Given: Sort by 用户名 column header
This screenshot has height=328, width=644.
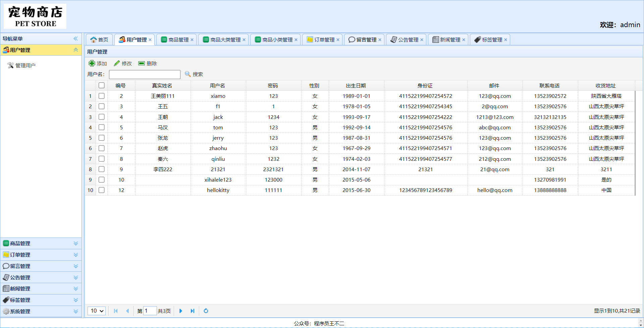Looking at the screenshot, I should tap(218, 85).
